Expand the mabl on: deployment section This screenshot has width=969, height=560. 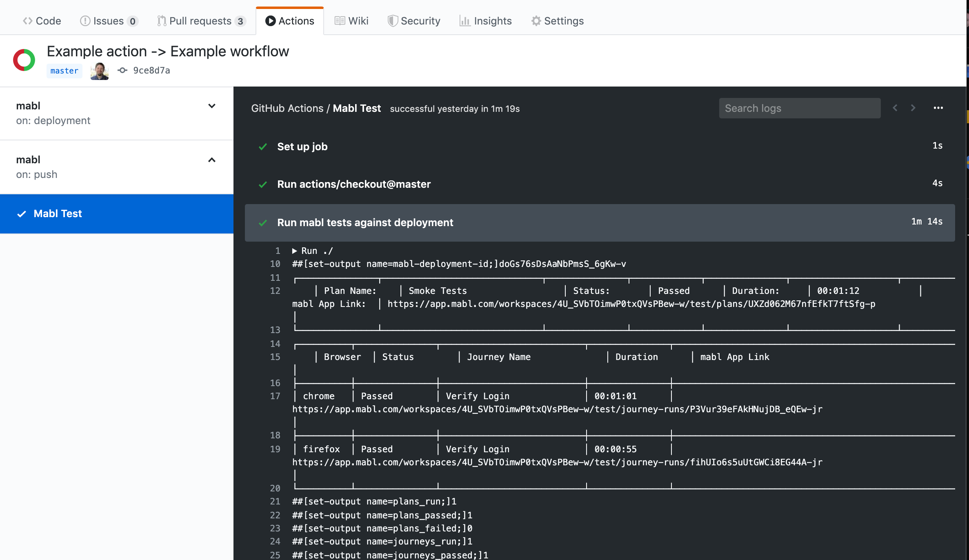pos(212,106)
